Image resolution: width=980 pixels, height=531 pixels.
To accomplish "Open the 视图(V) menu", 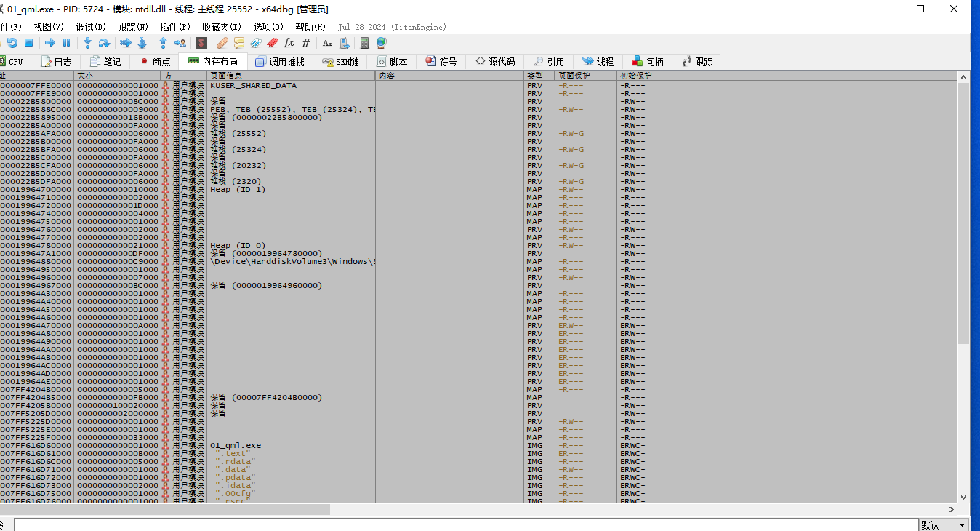I will [49, 27].
